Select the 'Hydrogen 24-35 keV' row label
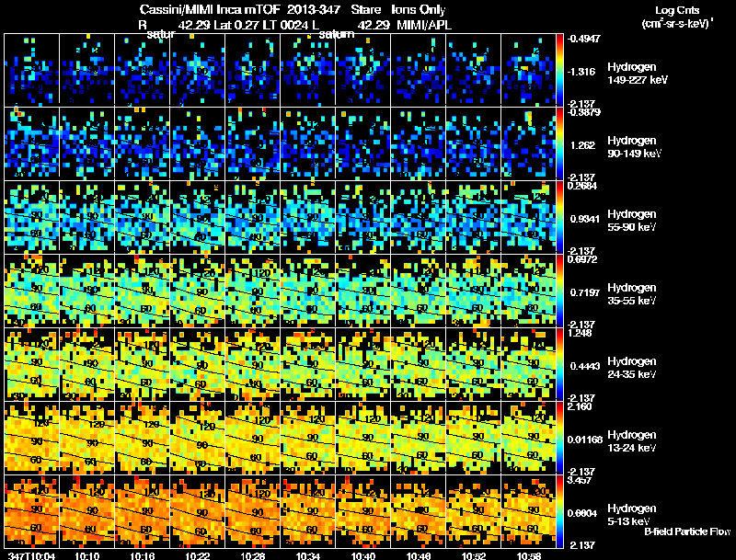 [632, 368]
